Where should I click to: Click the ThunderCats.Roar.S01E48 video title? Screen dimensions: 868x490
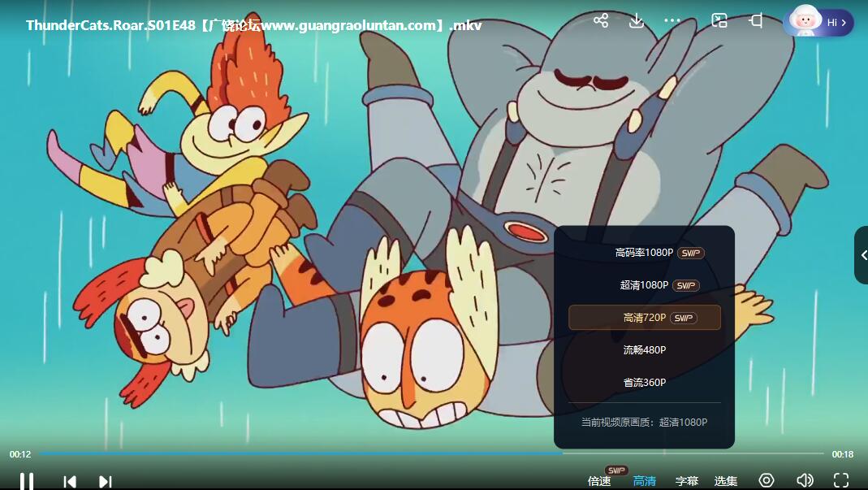(254, 25)
